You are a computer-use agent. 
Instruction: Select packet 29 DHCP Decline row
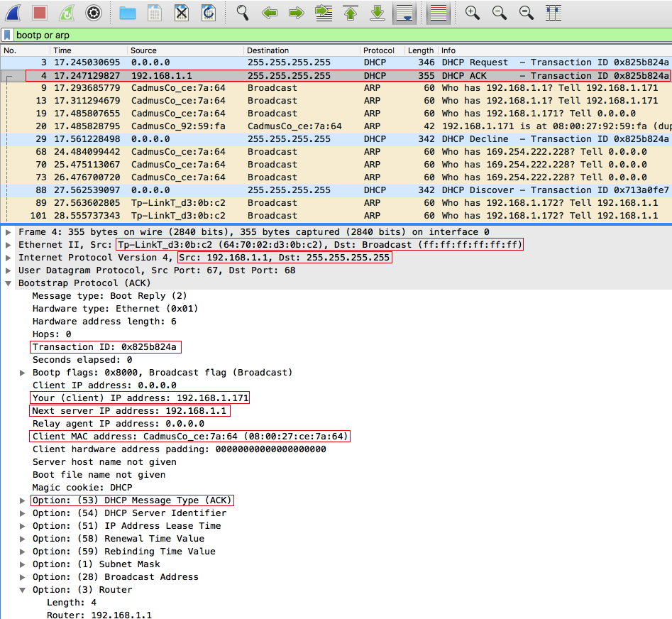click(336, 139)
